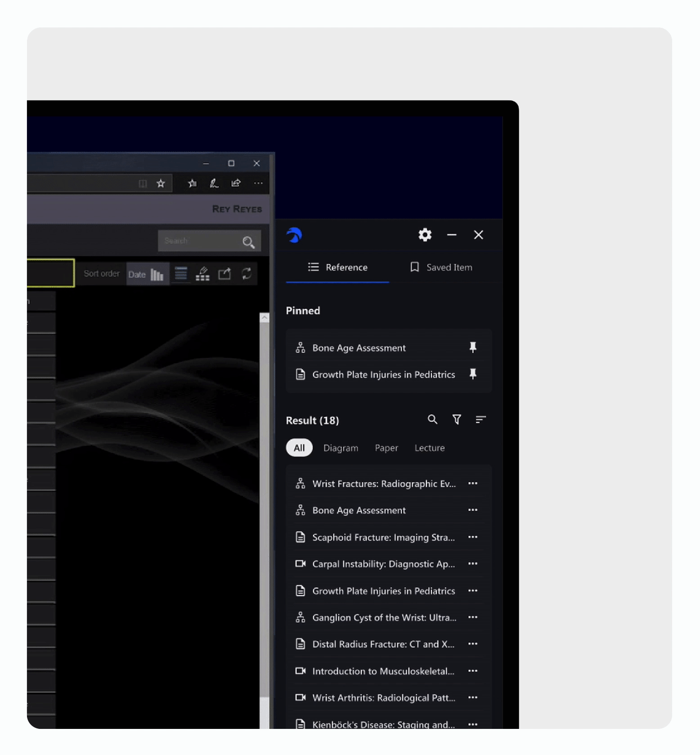Image resolution: width=700 pixels, height=755 pixels.
Task: Open favorites hub icon in browser toolbar
Action: [192, 183]
